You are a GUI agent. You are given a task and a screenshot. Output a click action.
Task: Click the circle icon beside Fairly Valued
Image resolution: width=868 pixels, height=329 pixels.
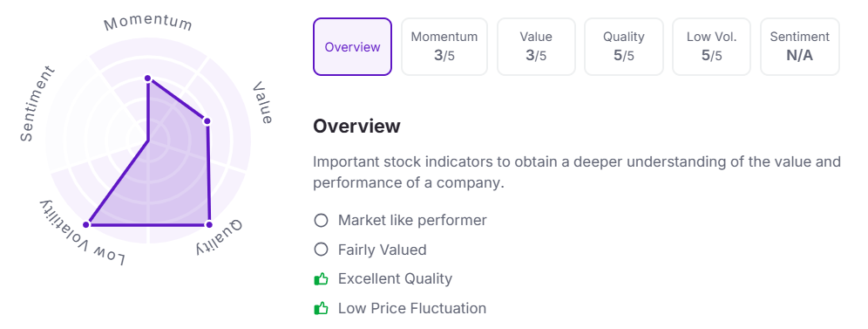click(321, 250)
